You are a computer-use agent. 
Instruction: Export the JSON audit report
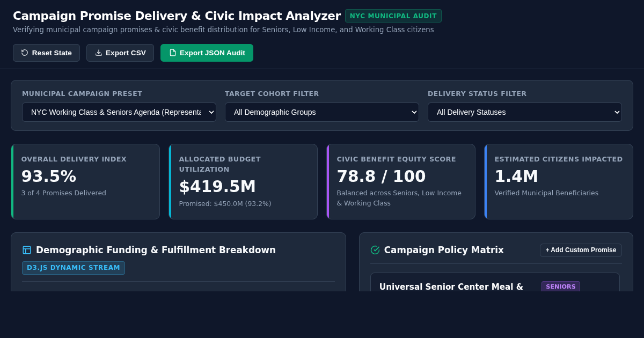click(207, 53)
